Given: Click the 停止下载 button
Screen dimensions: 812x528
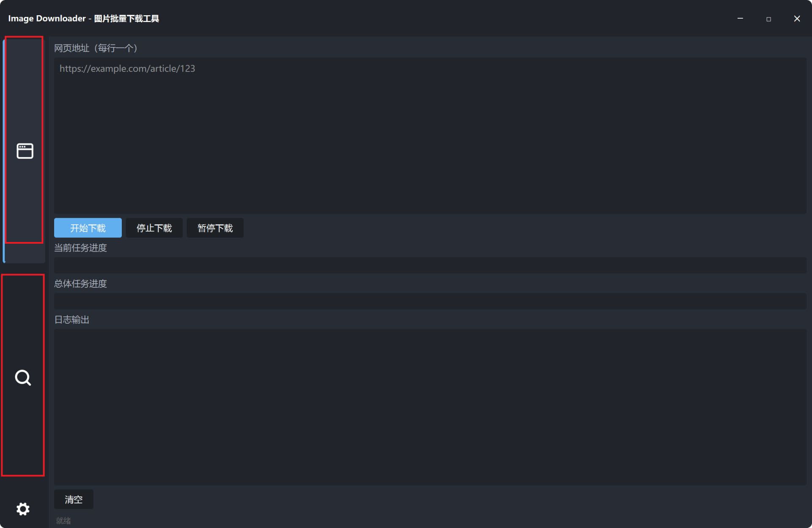Looking at the screenshot, I should 154,228.
